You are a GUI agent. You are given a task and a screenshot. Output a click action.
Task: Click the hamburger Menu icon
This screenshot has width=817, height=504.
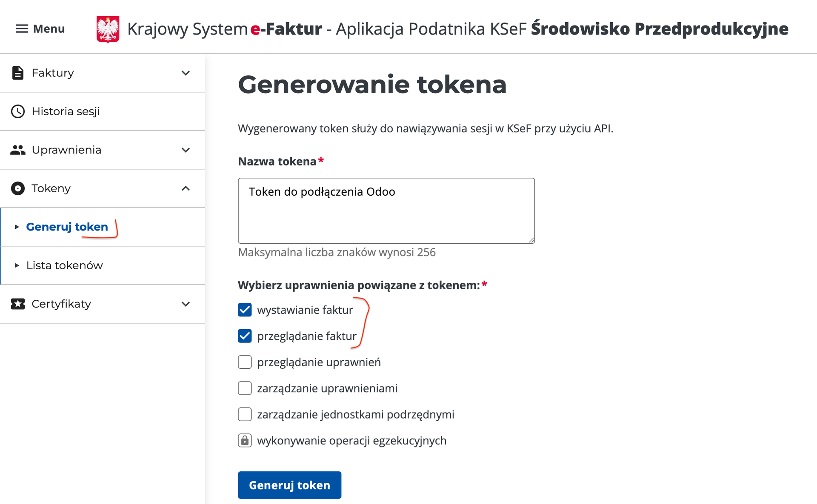pos(22,29)
